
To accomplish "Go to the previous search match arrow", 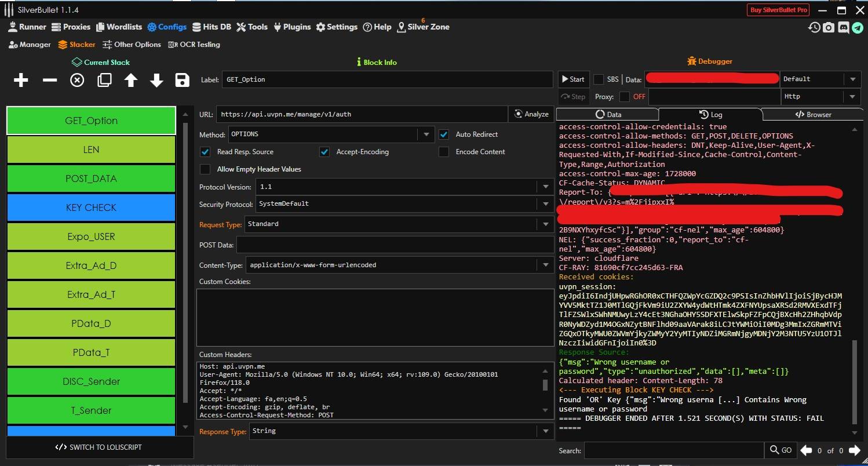I will (x=806, y=450).
